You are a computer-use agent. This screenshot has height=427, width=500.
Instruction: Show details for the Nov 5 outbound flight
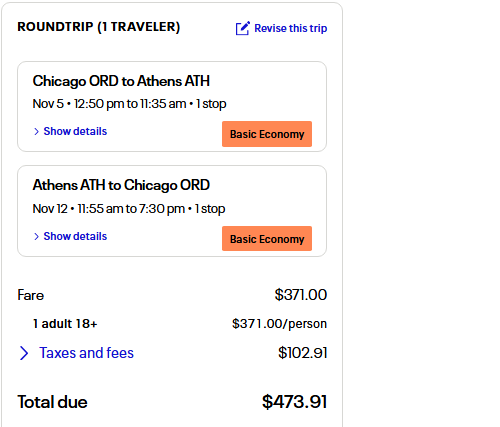[75, 131]
